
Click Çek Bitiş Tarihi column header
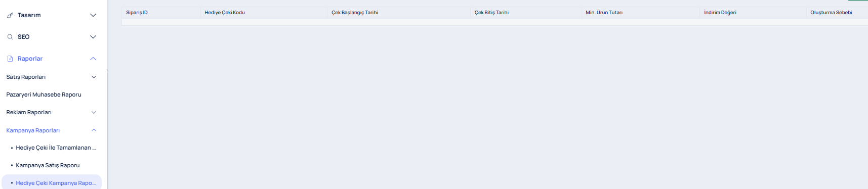(491, 13)
